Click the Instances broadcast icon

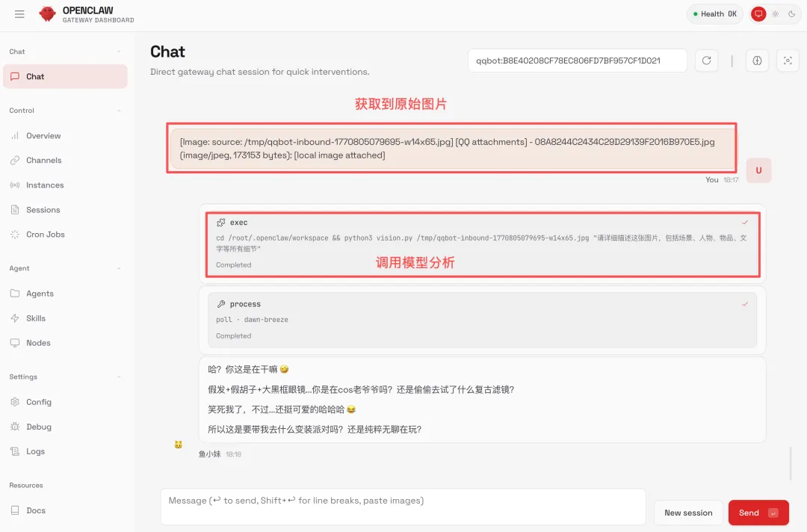[x=15, y=185]
